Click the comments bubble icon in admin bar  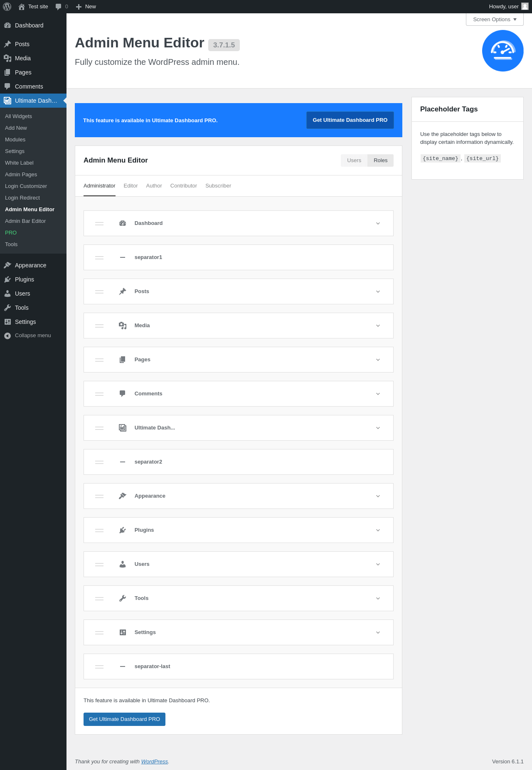pos(59,7)
